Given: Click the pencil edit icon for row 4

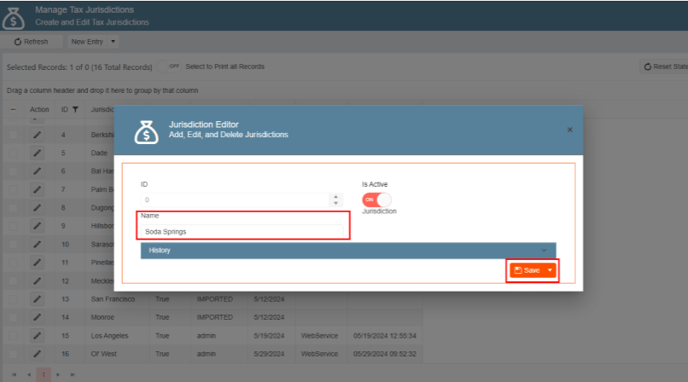Looking at the screenshot, I should [x=37, y=135].
